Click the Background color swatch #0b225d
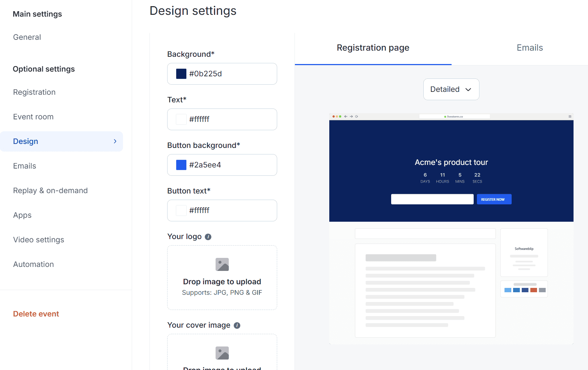The image size is (588, 370). click(181, 74)
